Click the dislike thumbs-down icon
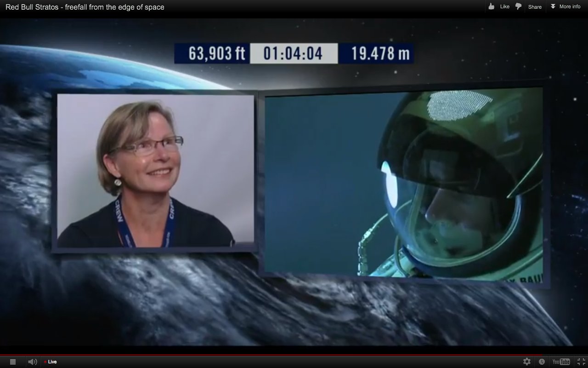The image size is (588, 368). pos(519,6)
